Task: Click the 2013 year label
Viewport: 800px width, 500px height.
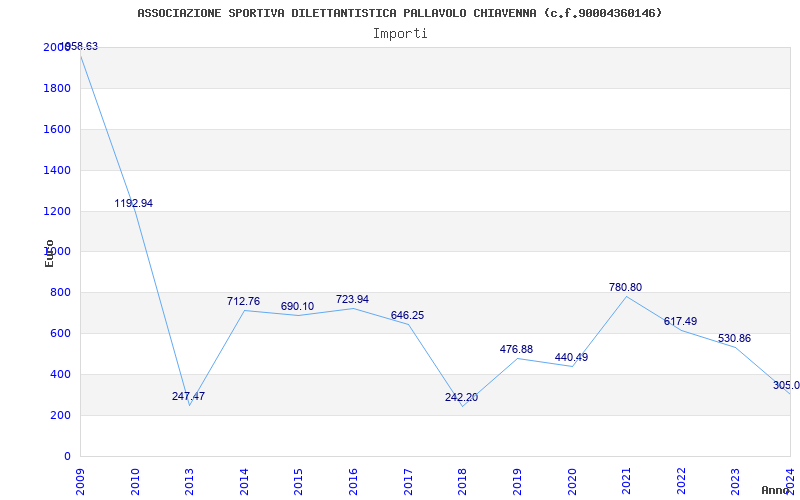Action: coord(189,482)
